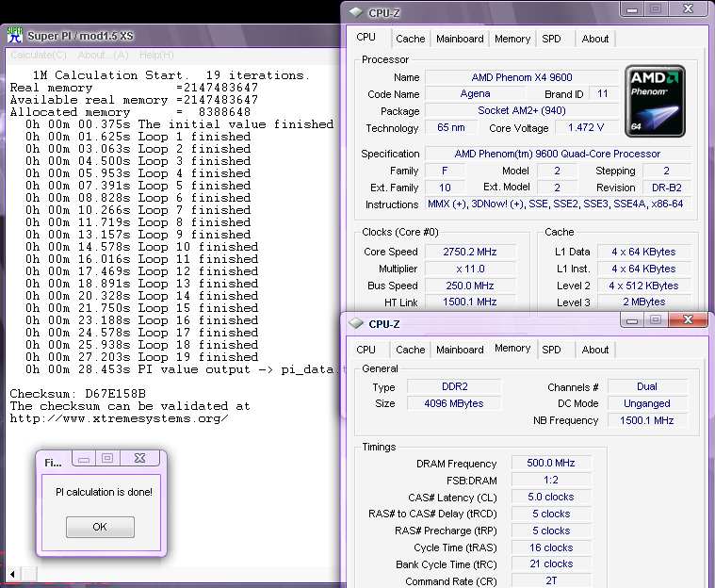Screen dimensions: 715x588
Task: Click the Instructions field listing MMX, SSE
Action: click(x=558, y=204)
